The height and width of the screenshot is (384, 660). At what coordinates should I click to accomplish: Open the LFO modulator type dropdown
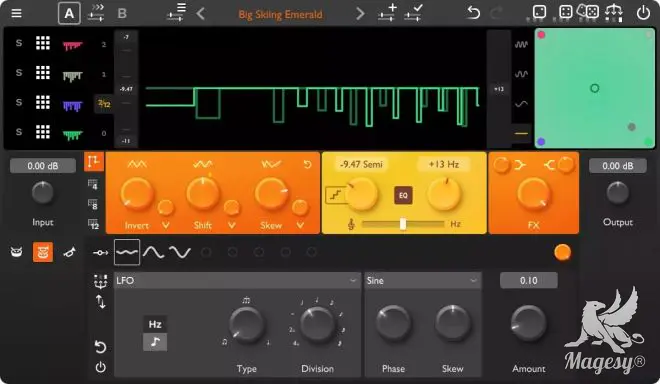237,280
